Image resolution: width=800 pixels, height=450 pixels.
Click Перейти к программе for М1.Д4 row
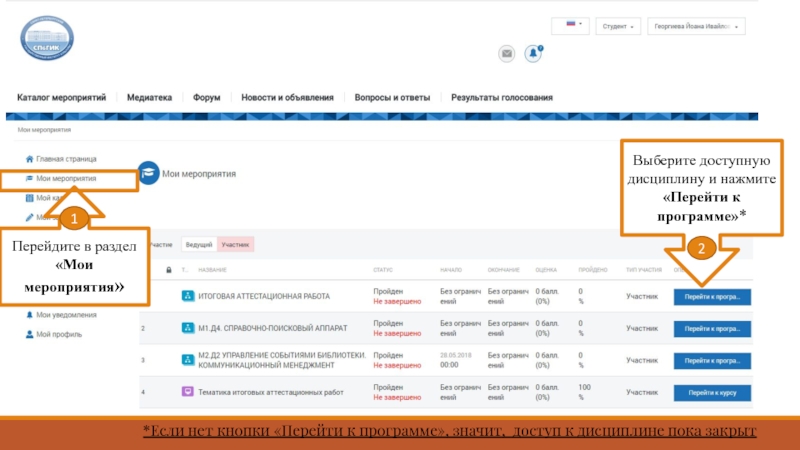coord(712,328)
